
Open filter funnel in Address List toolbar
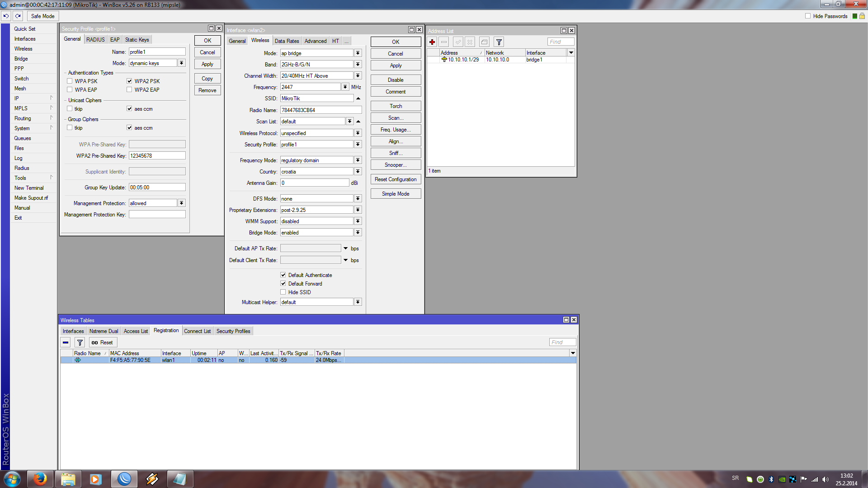click(x=499, y=42)
